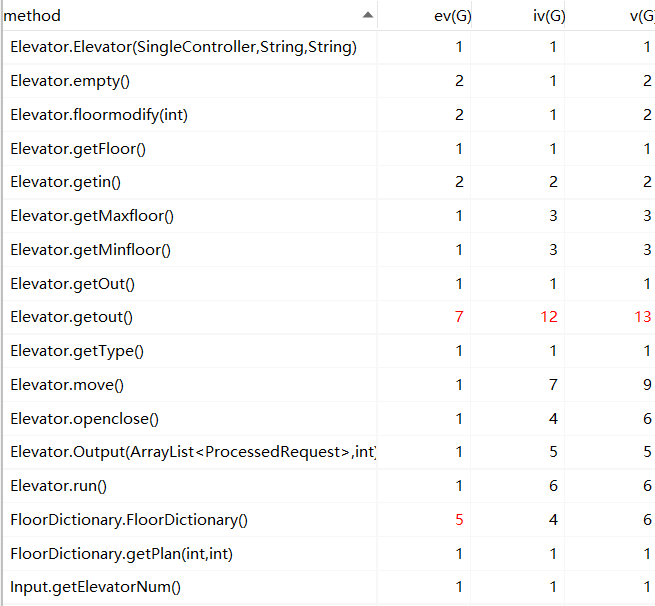Select the Elevator.run() method row
The height and width of the screenshot is (606, 655).
pos(58,486)
